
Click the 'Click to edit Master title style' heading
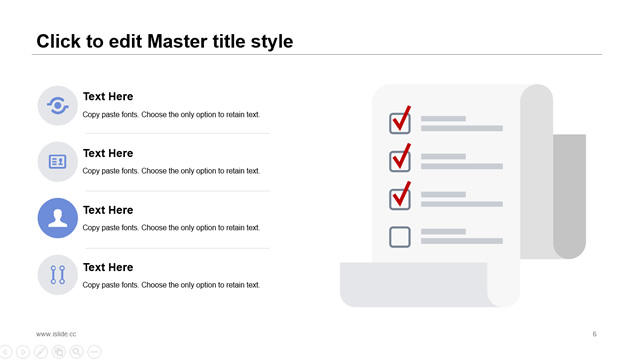click(165, 41)
